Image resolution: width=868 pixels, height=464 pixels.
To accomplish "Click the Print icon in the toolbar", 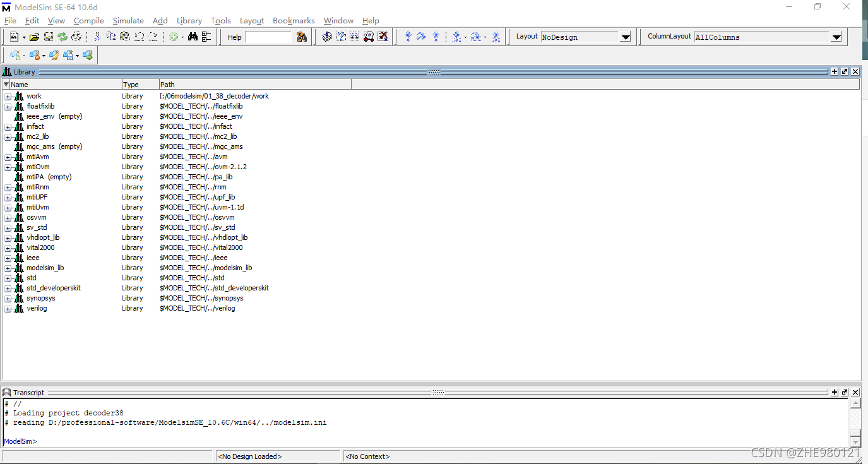I will click(x=76, y=37).
